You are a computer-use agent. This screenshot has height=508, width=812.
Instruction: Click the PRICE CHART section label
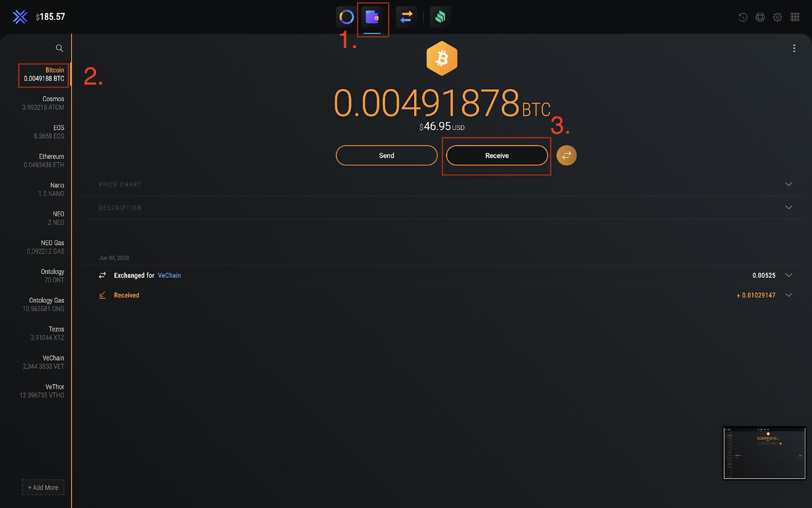tap(120, 184)
